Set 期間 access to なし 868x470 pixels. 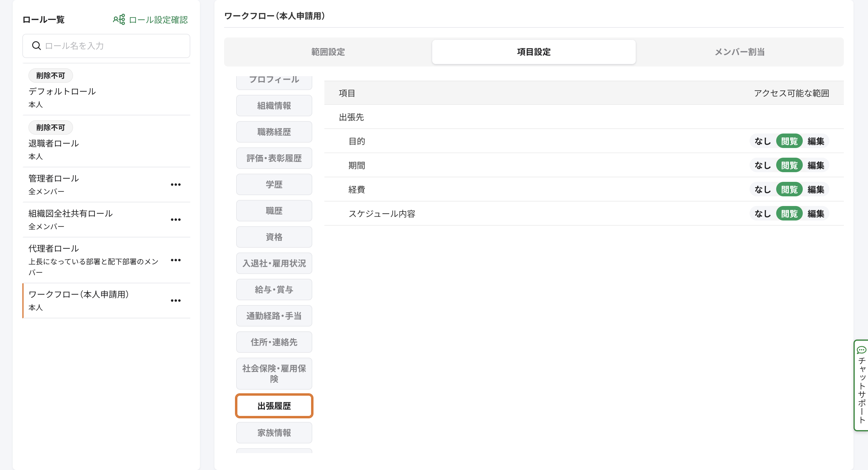click(763, 166)
